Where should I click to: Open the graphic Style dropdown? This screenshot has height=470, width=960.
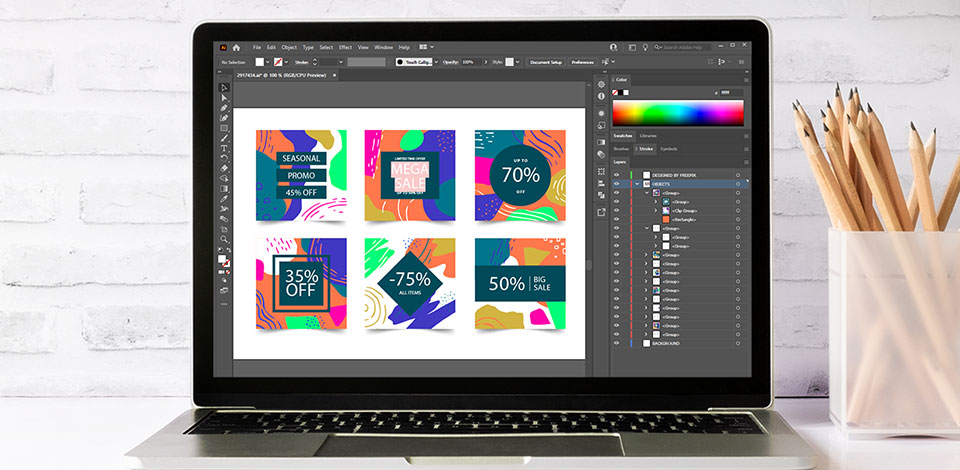pyautogui.click(x=518, y=62)
